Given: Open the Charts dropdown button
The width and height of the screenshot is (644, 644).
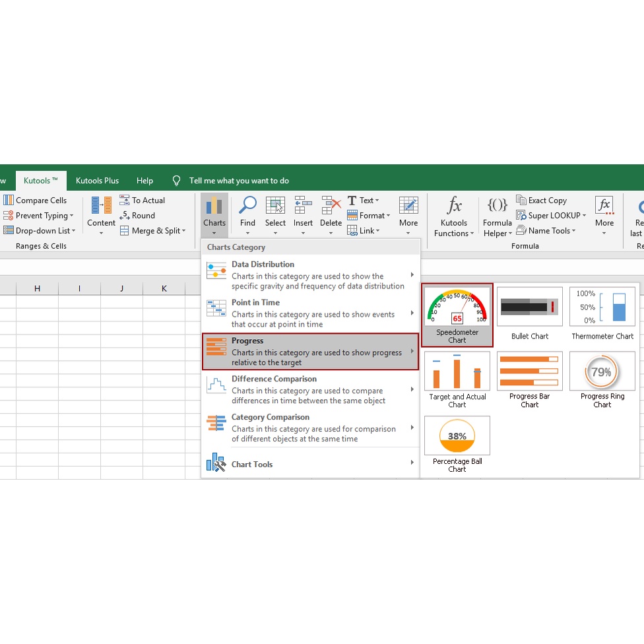Looking at the screenshot, I should click(214, 212).
